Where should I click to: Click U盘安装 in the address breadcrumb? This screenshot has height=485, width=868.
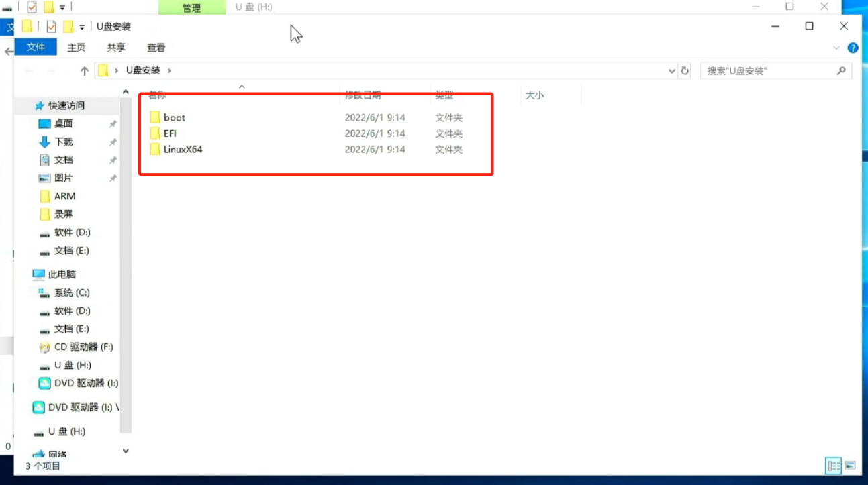click(143, 70)
